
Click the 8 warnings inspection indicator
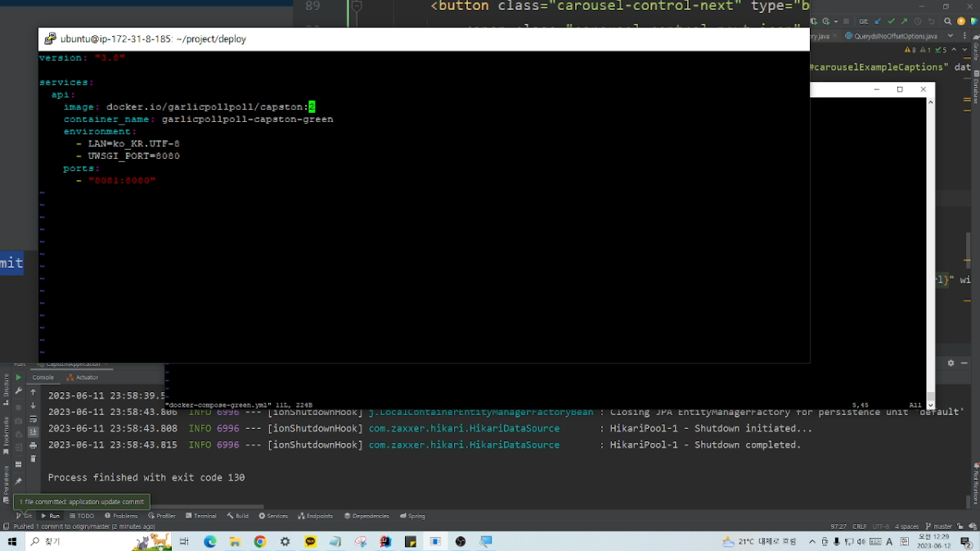coord(910,50)
